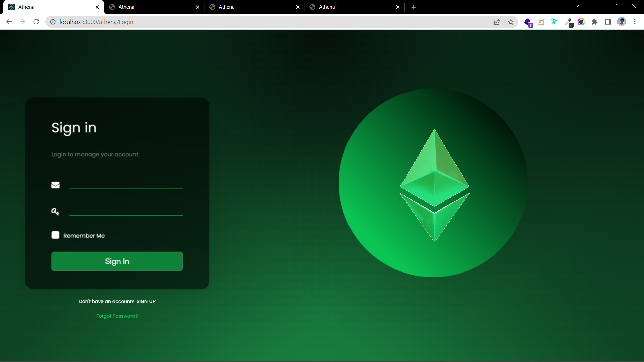Open the tab search chevron dropdown
This screenshot has width=644, height=362.
[577, 6]
